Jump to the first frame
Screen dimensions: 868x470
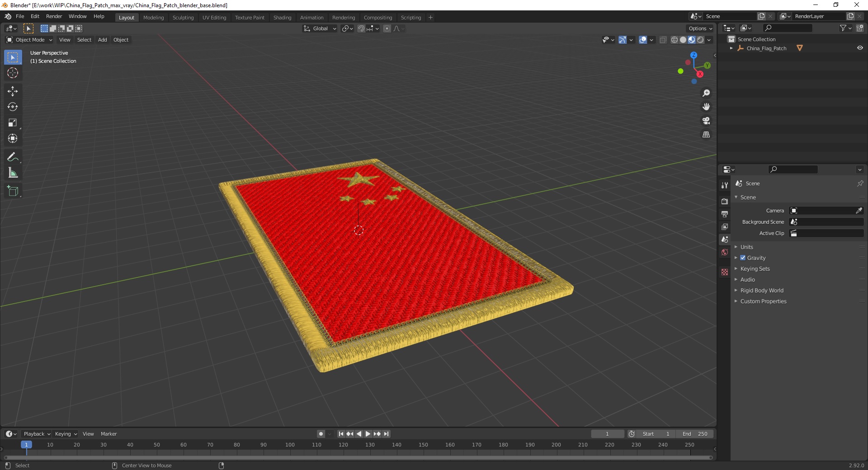(x=341, y=434)
